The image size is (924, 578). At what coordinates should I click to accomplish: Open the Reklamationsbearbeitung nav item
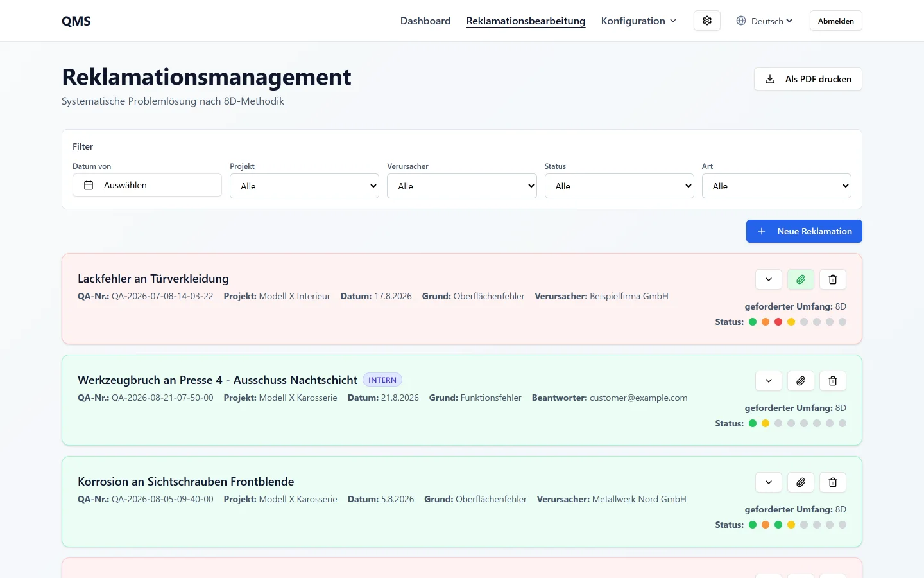526,21
